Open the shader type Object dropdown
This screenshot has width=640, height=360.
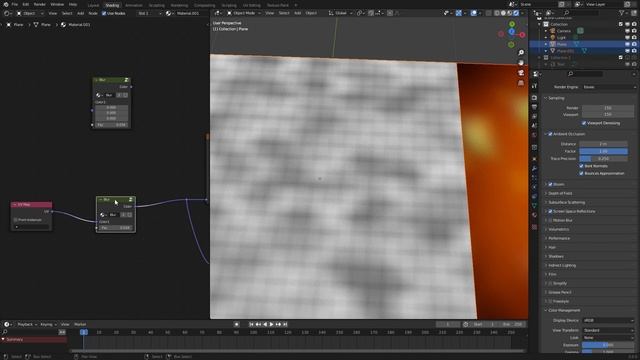point(29,13)
